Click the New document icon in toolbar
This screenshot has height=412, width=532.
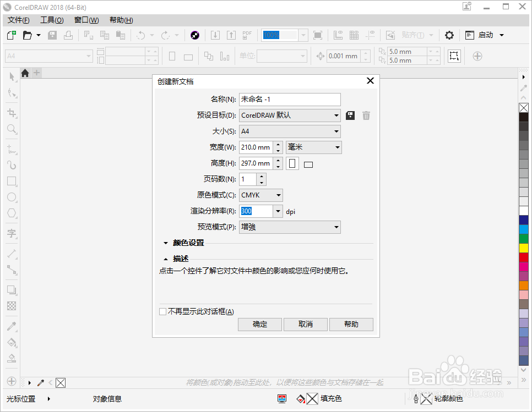coord(12,35)
